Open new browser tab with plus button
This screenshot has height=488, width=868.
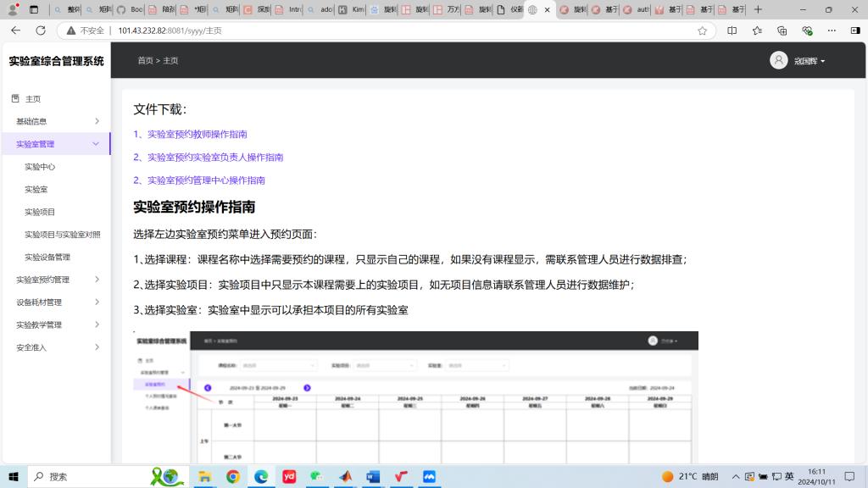tap(758, 10)
